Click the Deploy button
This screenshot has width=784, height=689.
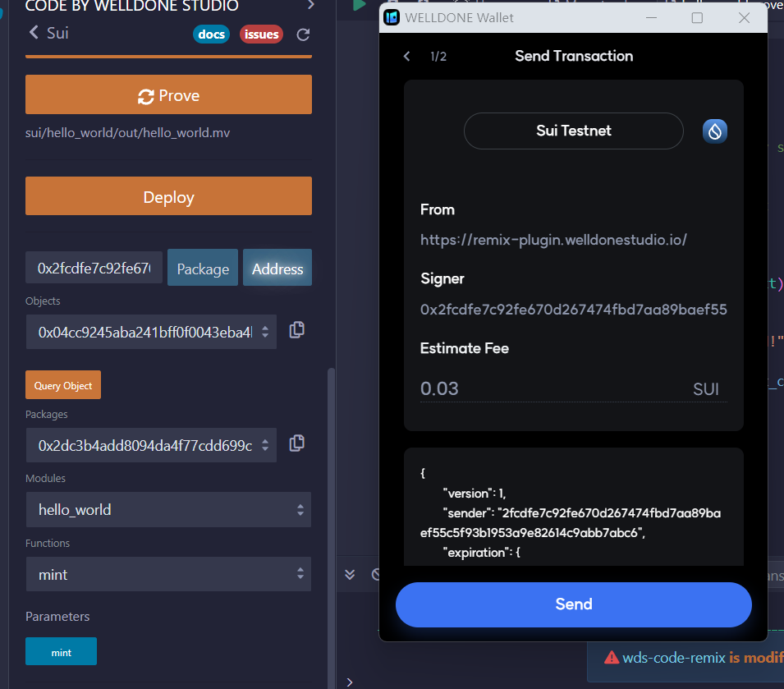[168, 196]
